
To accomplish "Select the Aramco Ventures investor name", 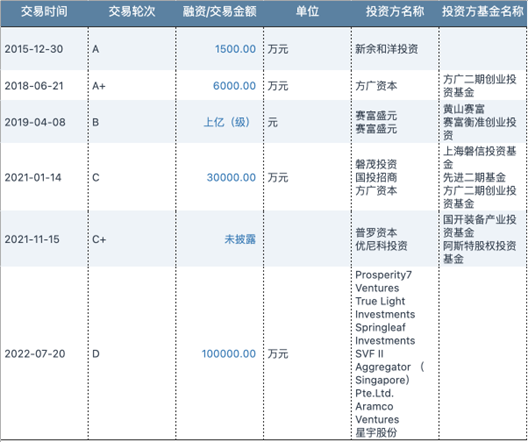I will pos(377,413).
